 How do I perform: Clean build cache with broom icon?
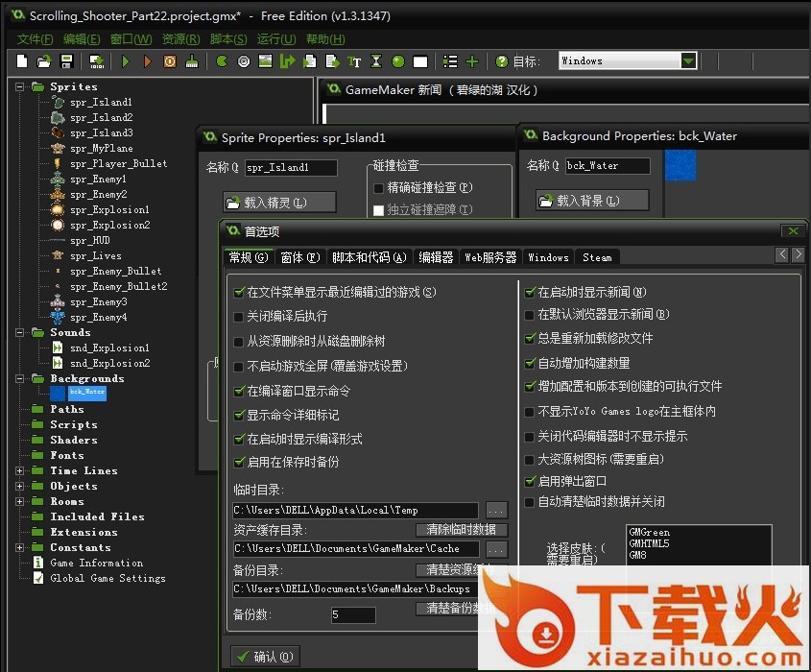192,61
